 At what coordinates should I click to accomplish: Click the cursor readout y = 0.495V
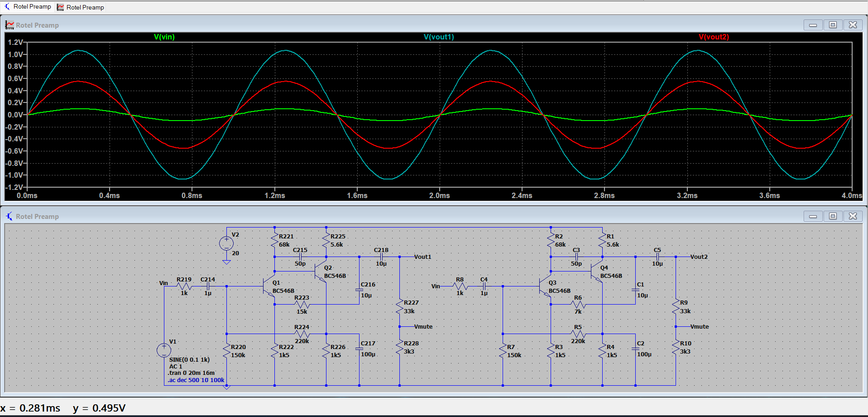[99, 408]
